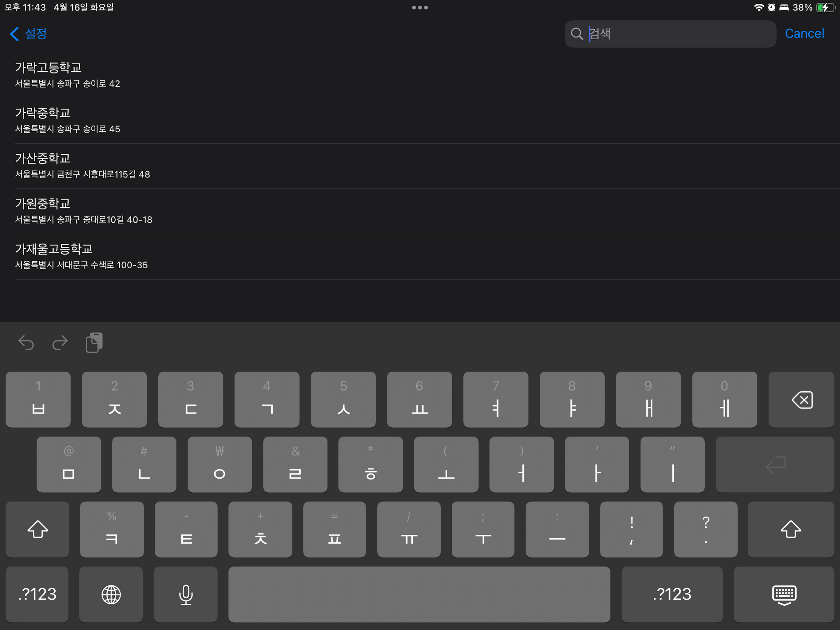Switch to numbers with left .?123 key
This screenshot has height=630, width=840.
tap(37, 594)
